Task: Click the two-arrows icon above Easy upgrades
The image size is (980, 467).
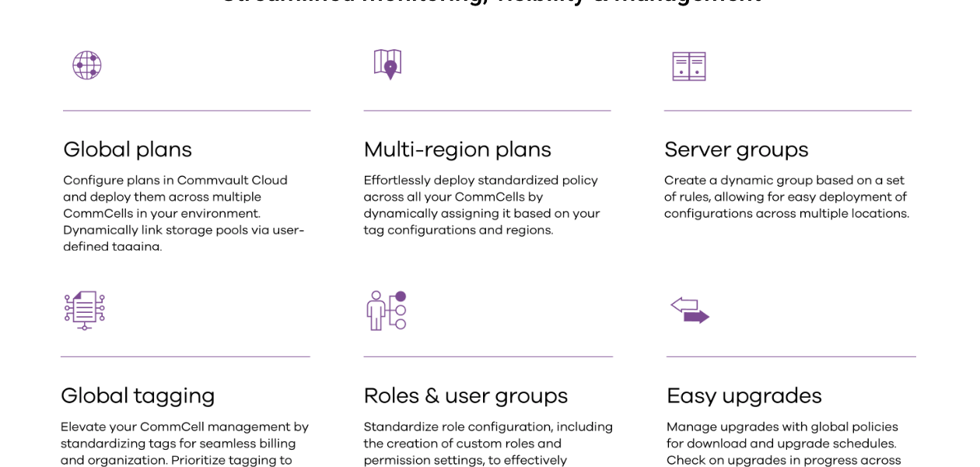Action: 690,310
